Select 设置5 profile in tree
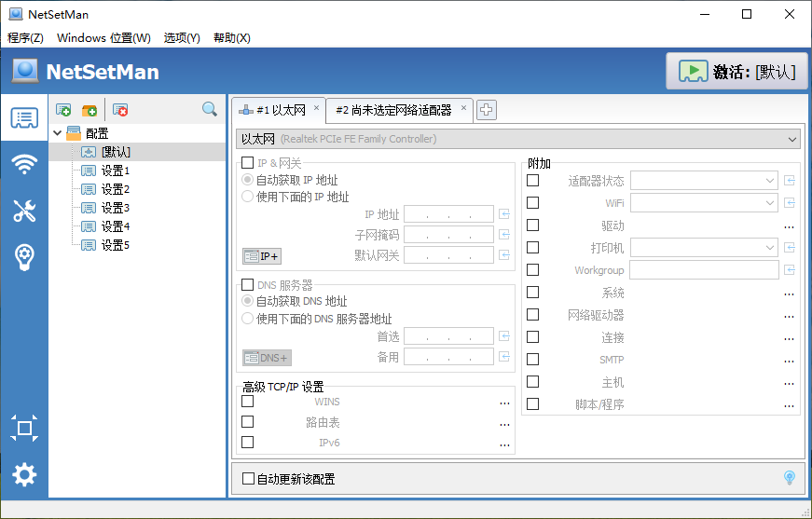 [x=115, y=245]
